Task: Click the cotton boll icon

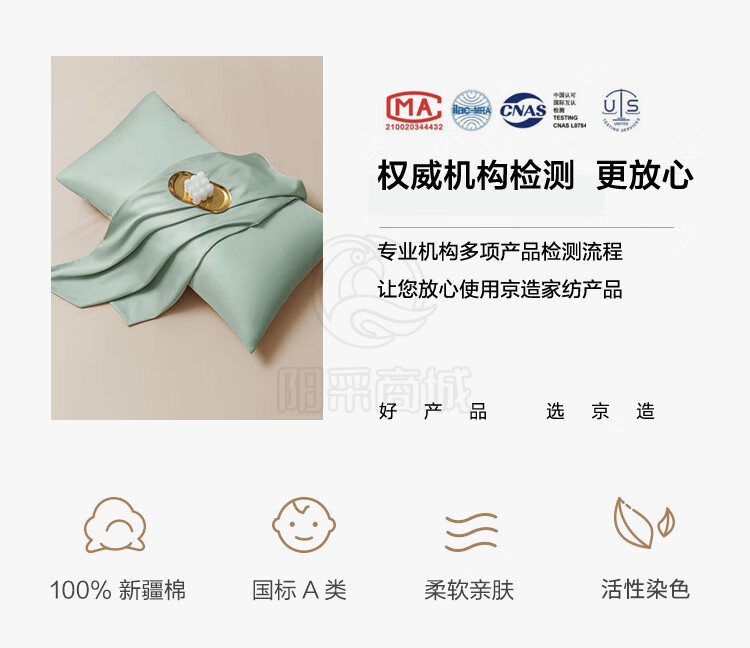Action: [115, 525]
